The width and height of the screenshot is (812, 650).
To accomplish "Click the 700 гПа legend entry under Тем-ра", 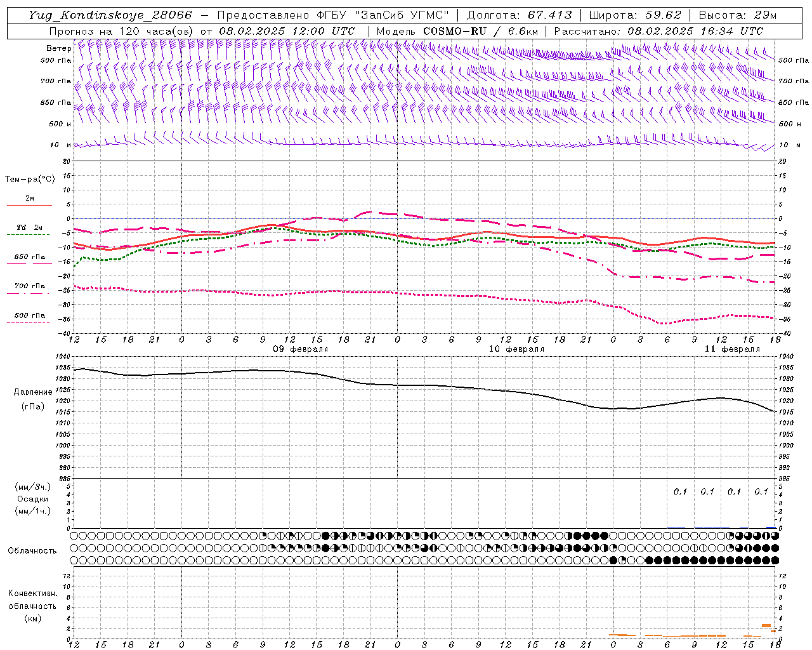I will pos(30,286).
